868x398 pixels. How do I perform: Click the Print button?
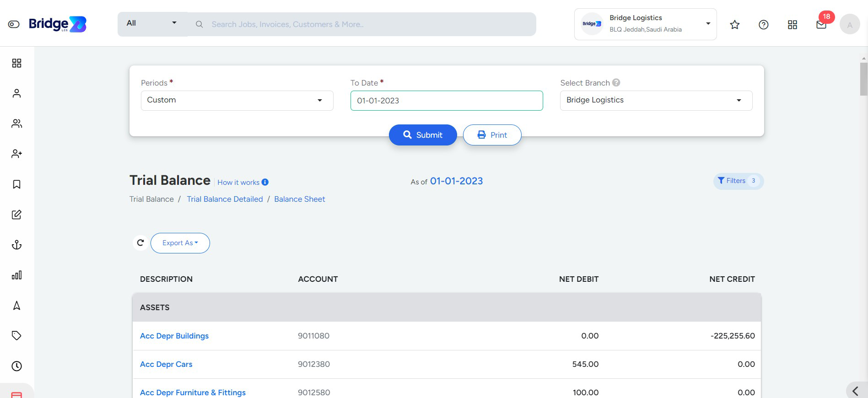click(492, 135)
